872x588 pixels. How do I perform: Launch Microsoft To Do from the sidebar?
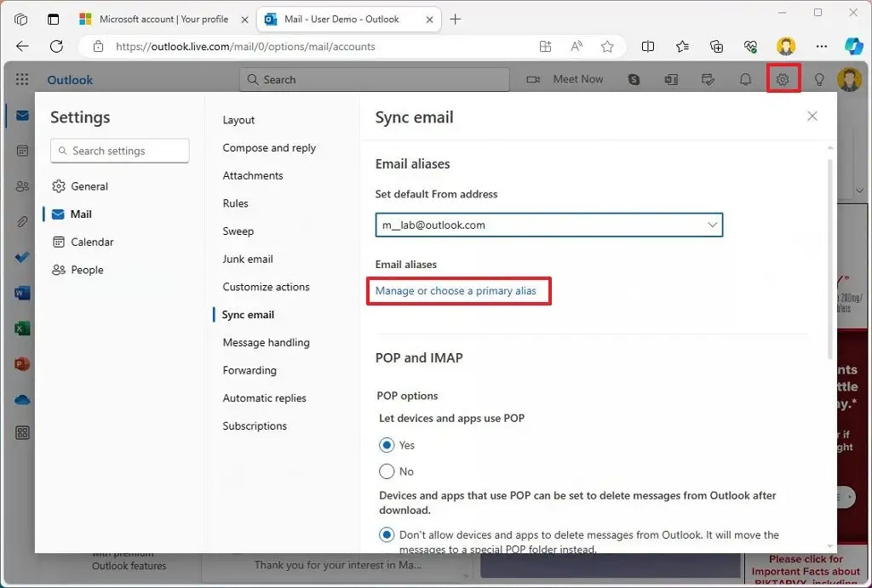point(21,257)
